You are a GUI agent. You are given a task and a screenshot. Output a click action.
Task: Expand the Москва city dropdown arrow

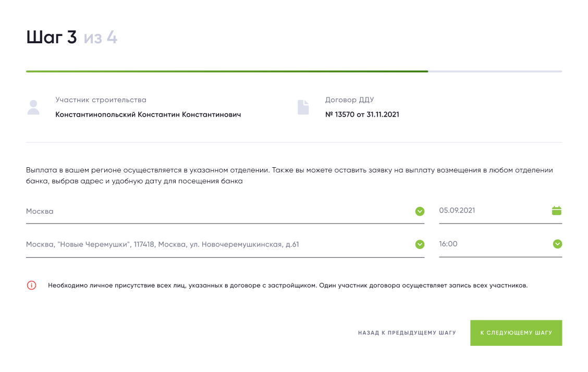(x=420, y=211)
